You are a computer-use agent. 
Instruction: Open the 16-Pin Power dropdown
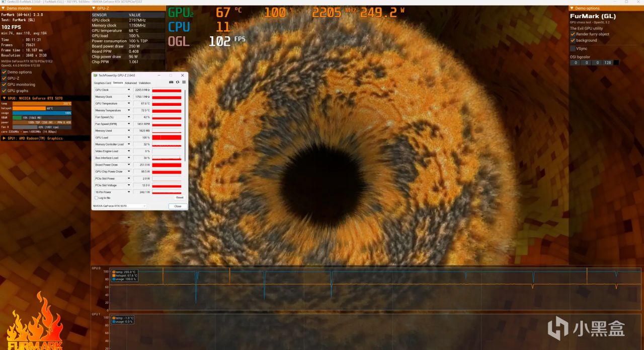click(x=129, y=192)
